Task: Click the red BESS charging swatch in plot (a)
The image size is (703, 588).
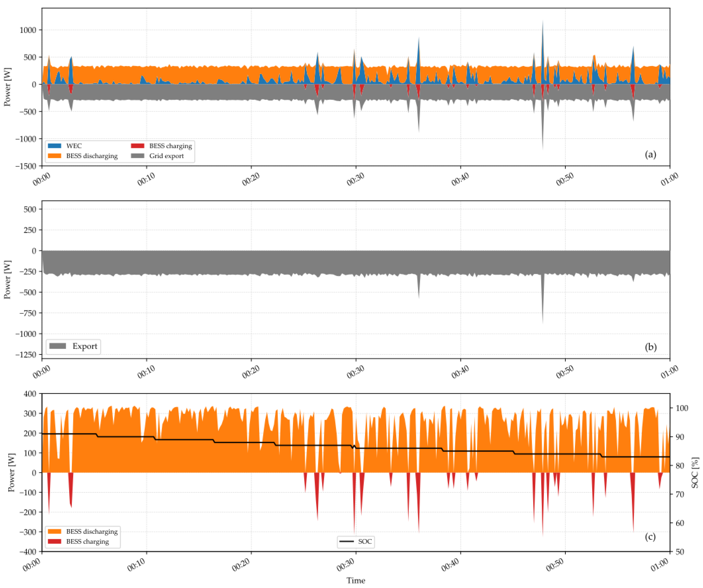Action: [x=138, y=146]
